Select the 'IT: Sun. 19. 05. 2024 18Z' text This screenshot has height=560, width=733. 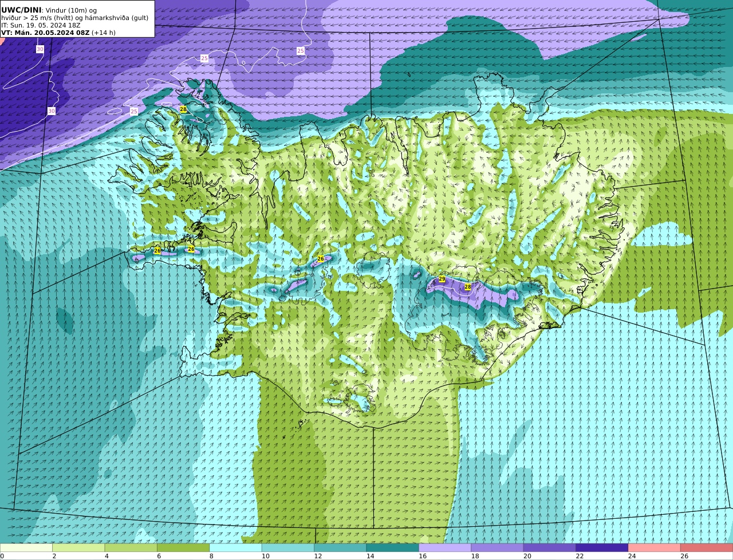(x=41, y=25)
